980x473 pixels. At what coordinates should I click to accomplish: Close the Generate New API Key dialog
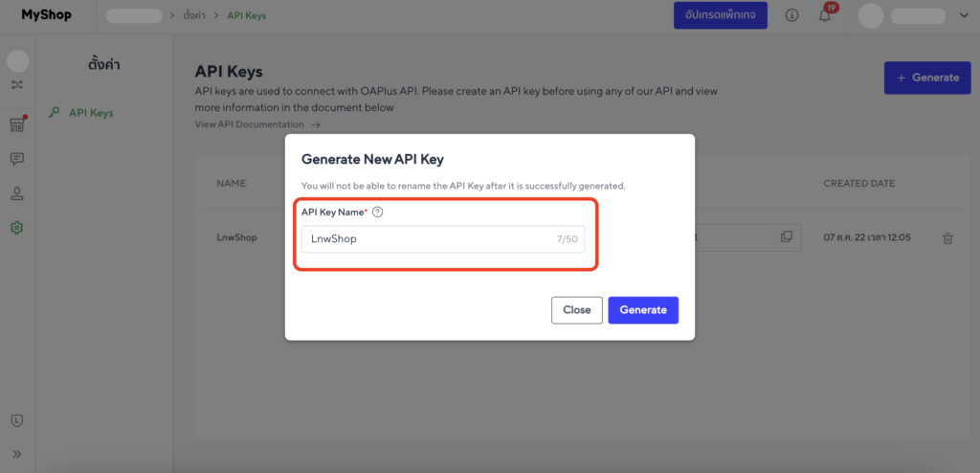tap(576, 310)
